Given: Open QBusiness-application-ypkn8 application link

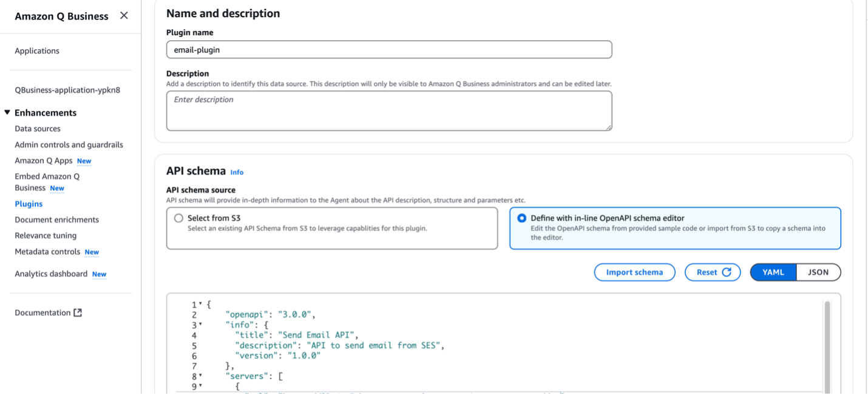Looking at the screenshot, I should [x=67, y=90].
